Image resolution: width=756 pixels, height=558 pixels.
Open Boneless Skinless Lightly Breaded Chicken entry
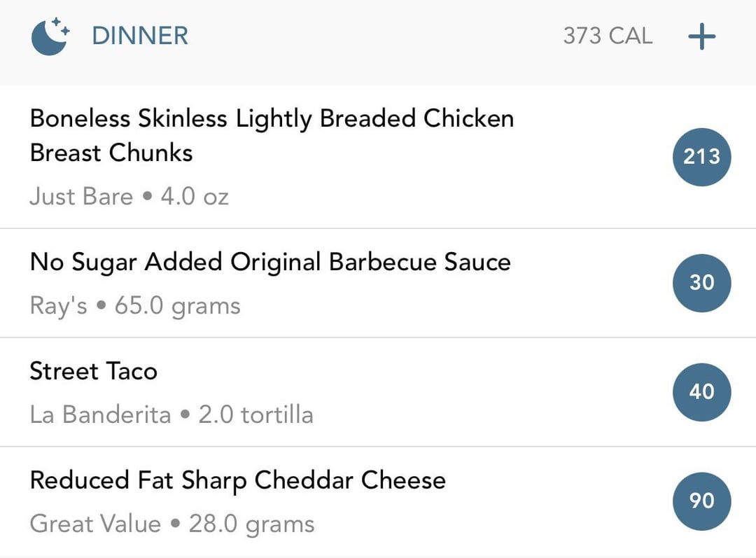pyautogui.click(x=378, y=156)
